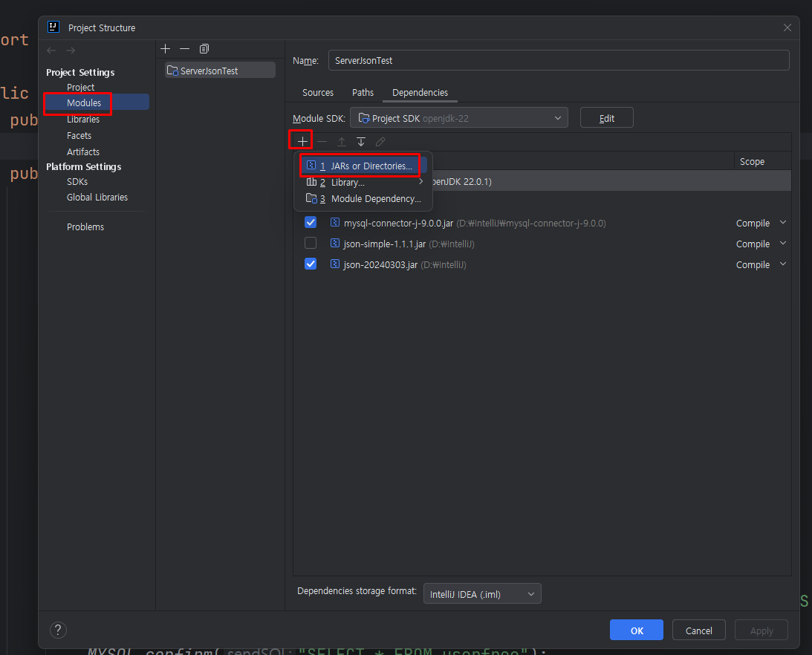Switch to the Paths tab
Image resolution: width=812 pixels, height=655 pixels.
(363, 93)
